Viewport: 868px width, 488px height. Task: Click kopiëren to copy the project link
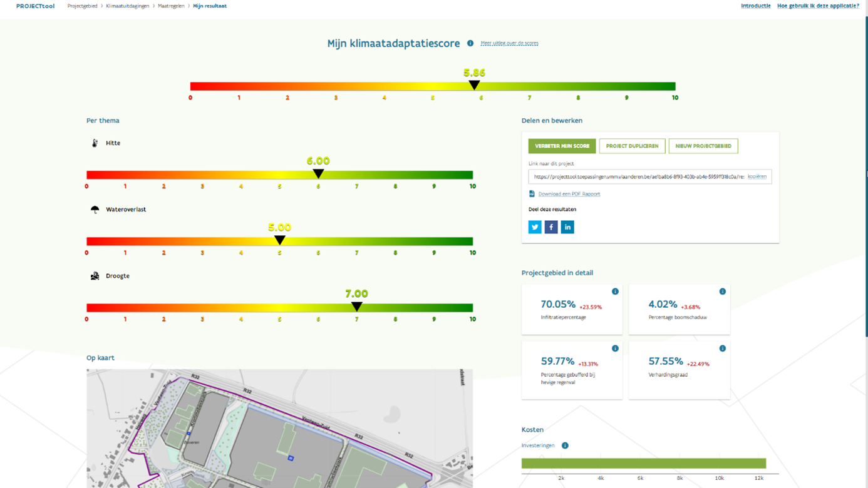click(x=757, y=176)
